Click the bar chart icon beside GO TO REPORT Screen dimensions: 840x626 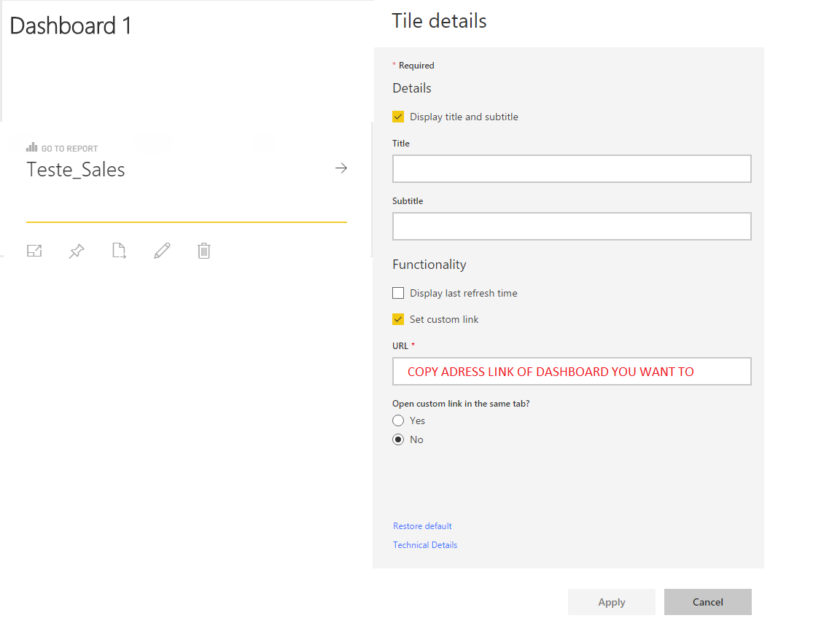(x=31, y=147)
